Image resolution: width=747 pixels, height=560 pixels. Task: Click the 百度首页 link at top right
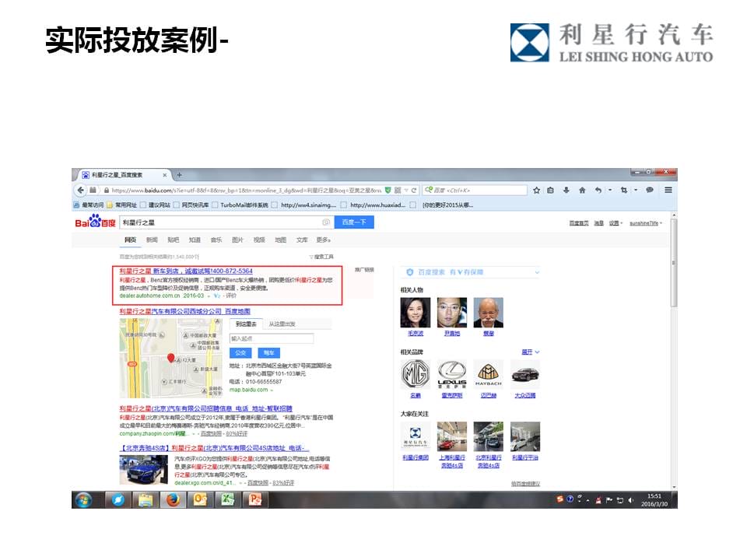click(x=579, y=223)
